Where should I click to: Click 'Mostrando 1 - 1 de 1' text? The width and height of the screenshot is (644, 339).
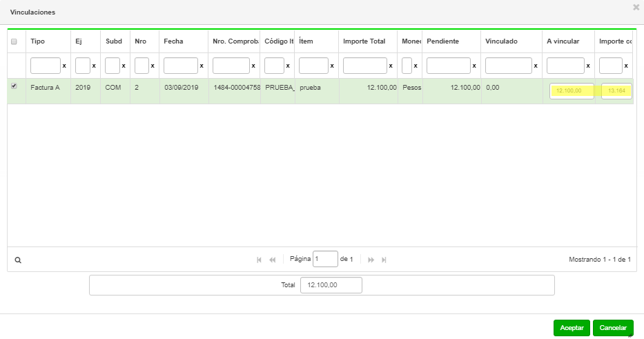[x=600, y=260]
